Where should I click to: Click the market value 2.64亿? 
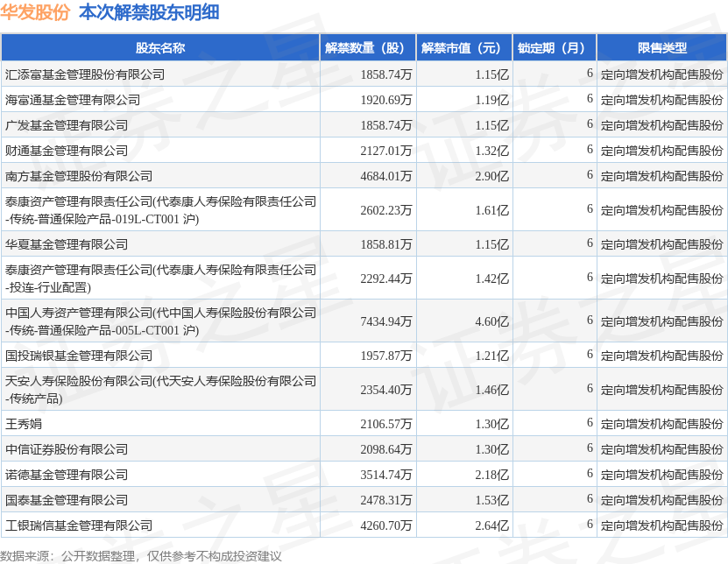492,525
